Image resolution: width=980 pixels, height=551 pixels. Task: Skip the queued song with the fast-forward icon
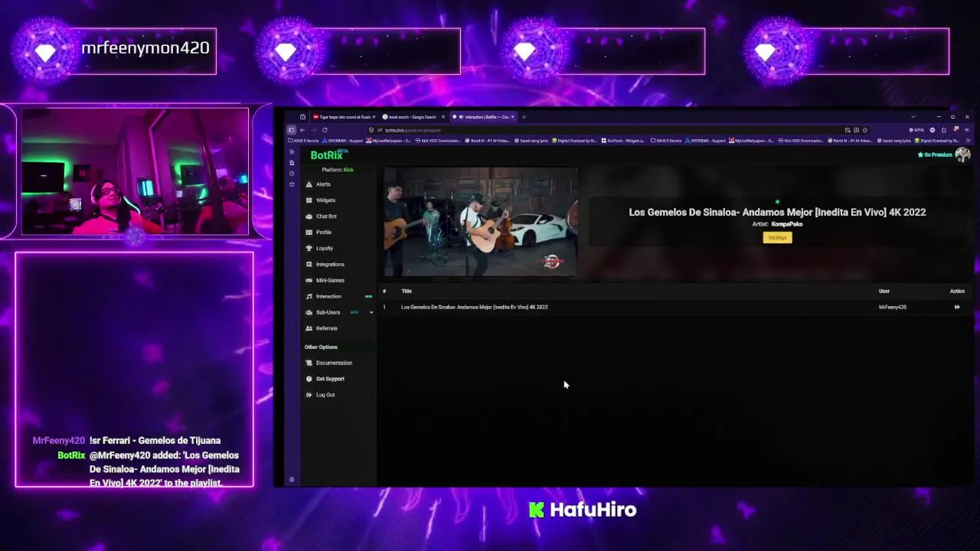pyautogui.click(x=957, y=308)
